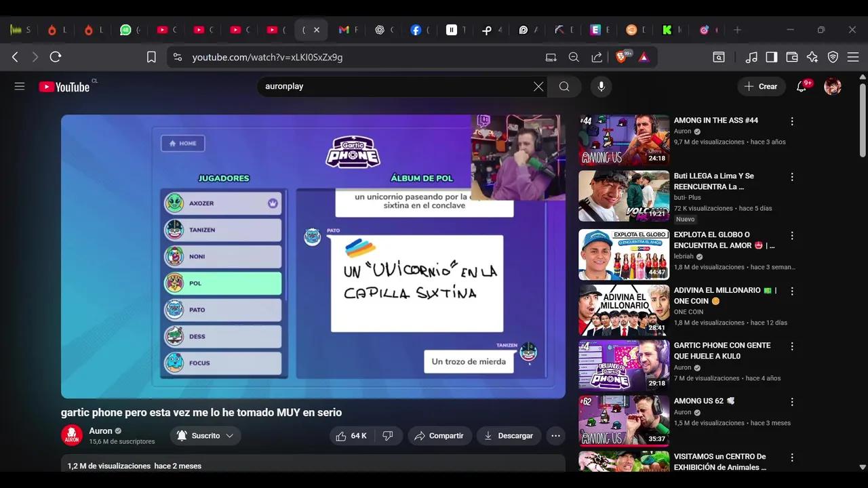The image size is (868, 488).
Task: Open a new tab with the plus button
Action: [737, 30]
